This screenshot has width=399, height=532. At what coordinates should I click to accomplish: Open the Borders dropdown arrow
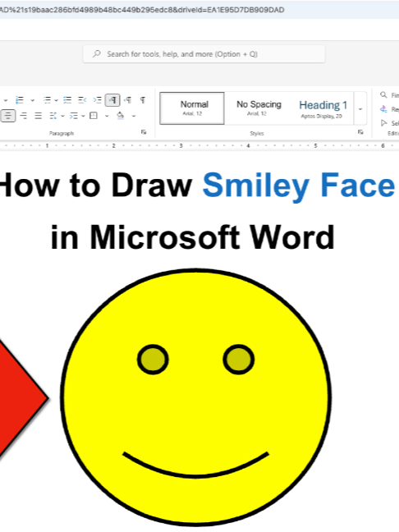(x=107, y=116)
